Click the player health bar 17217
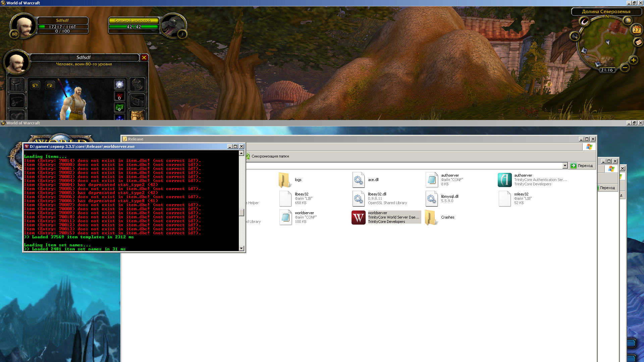Image resolution: width=644 pixels, height=362 pixels. coord(62,27)
